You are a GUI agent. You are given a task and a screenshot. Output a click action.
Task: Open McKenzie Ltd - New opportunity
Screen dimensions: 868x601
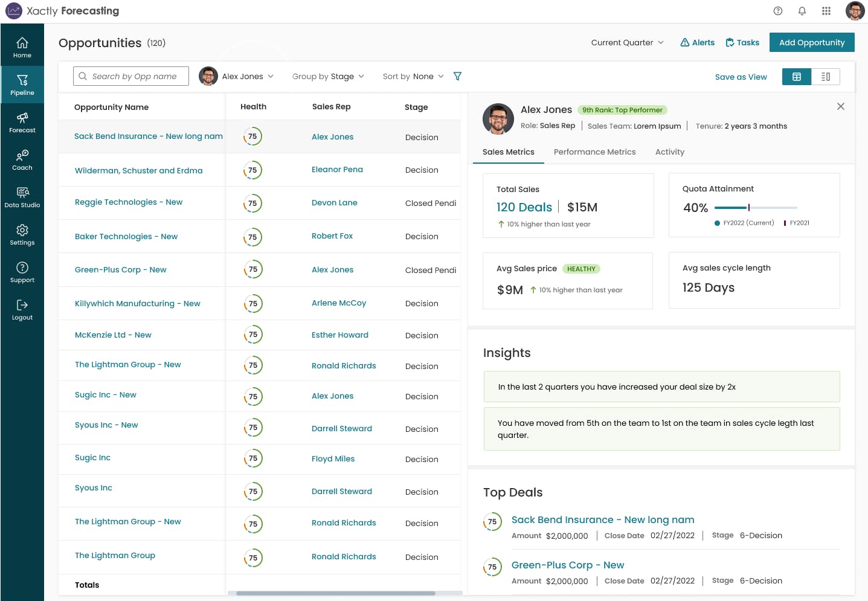point(113,335)
